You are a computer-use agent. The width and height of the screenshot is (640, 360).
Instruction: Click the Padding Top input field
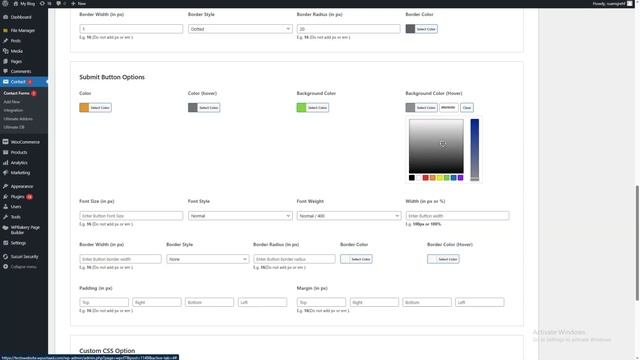pyautogui.click(x=104, y=302)
